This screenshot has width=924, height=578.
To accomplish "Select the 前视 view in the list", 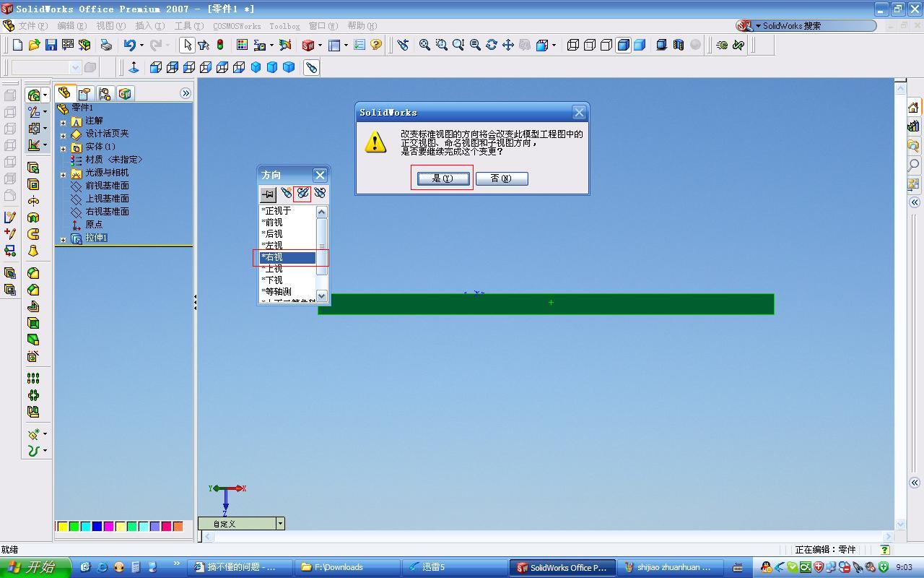I will (x=288, y=223).
